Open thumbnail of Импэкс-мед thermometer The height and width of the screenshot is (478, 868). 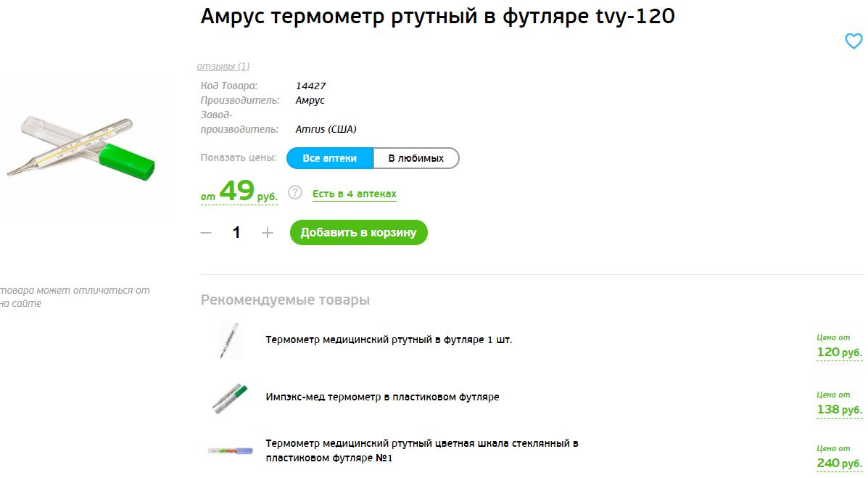tap(231, 398)
